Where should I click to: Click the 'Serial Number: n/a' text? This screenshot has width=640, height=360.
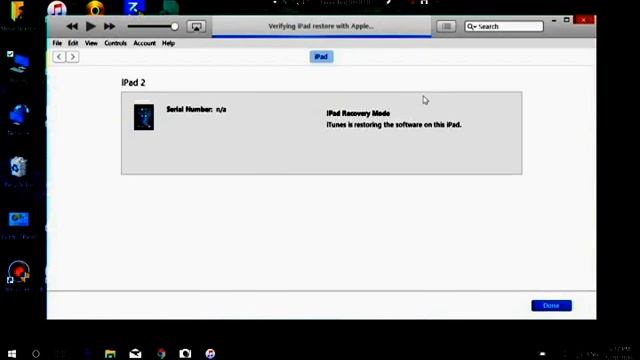coord(196,109)
